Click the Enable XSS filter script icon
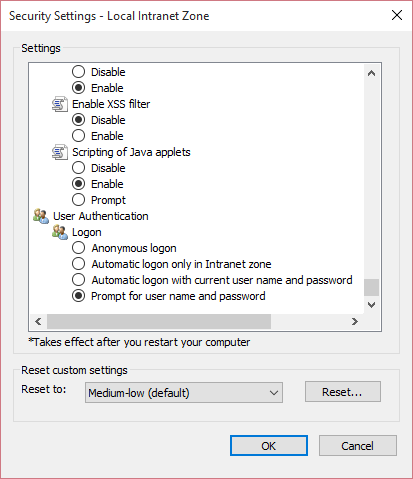 (x=60, y=104)
